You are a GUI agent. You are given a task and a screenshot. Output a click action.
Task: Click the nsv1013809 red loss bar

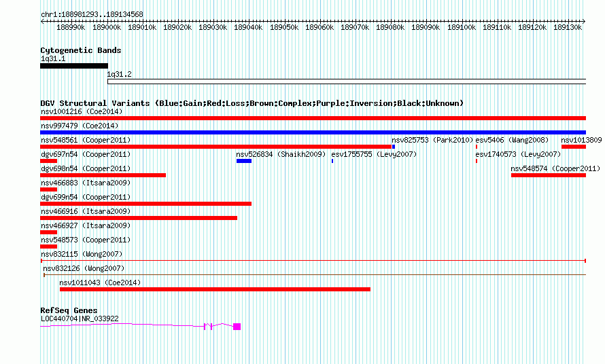point(574,147)
